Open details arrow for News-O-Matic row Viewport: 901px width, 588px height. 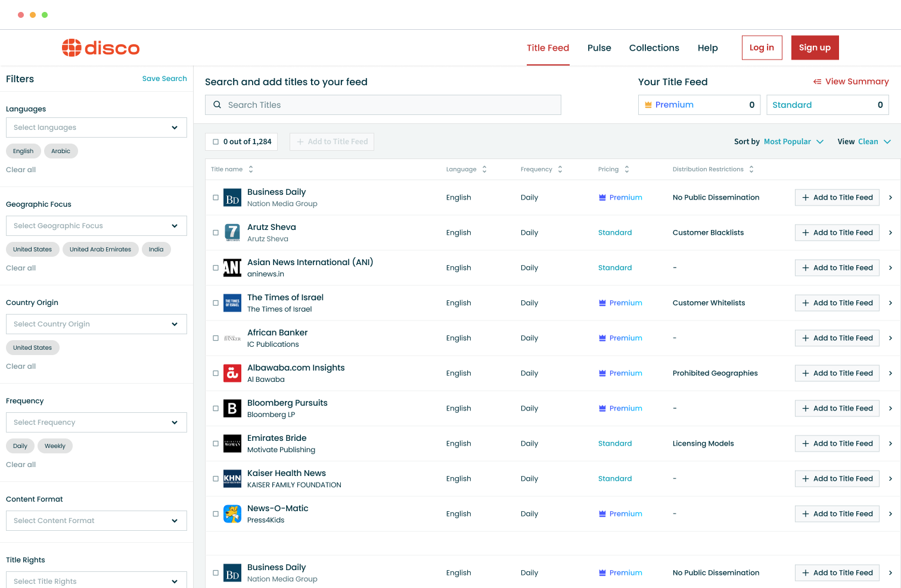point(891,514)
